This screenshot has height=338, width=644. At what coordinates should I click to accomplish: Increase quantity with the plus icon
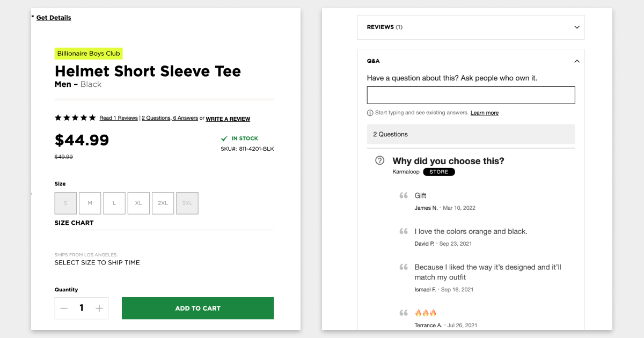click(x=99, y=308)
